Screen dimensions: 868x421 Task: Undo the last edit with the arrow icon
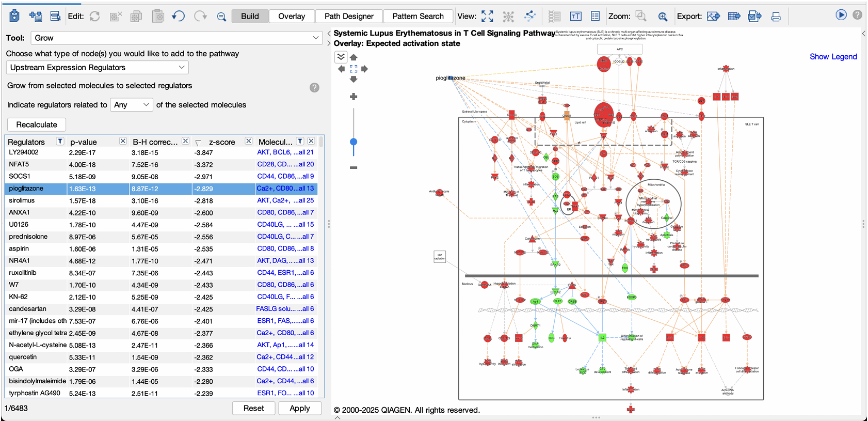[x=179, y=16]
